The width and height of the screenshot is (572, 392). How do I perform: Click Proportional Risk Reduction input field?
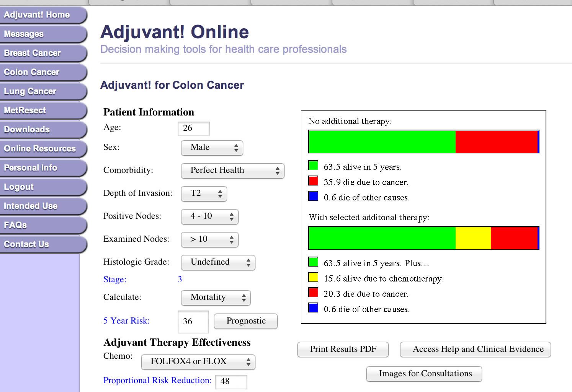click(x=231, y=382)
